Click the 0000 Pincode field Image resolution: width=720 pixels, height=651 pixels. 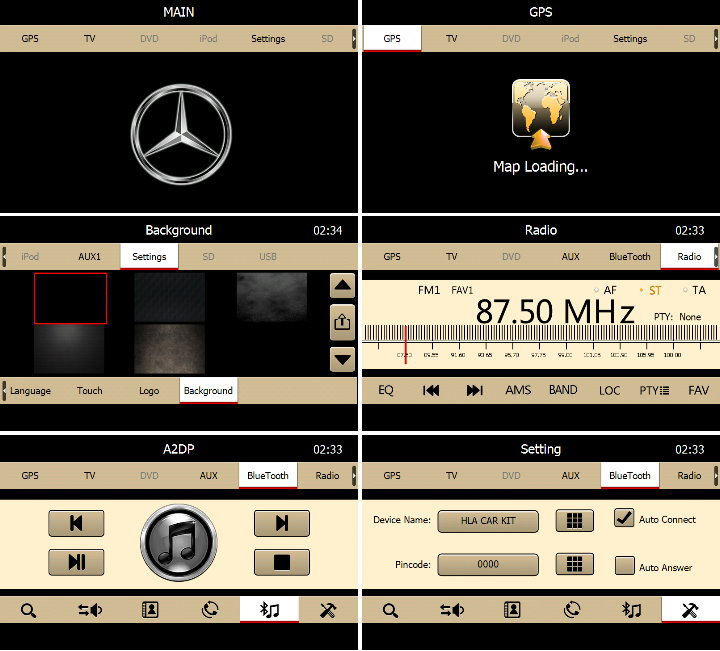[x=488, y=564]
